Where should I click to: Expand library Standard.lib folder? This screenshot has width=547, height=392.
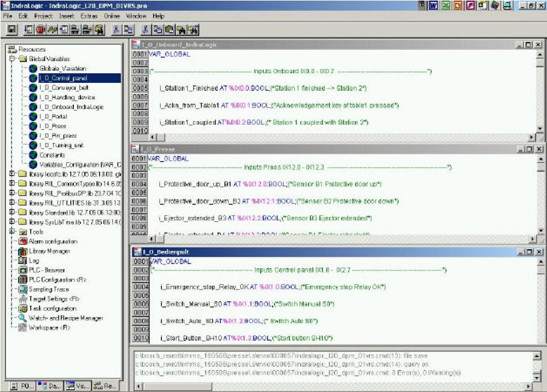[12, 212]
